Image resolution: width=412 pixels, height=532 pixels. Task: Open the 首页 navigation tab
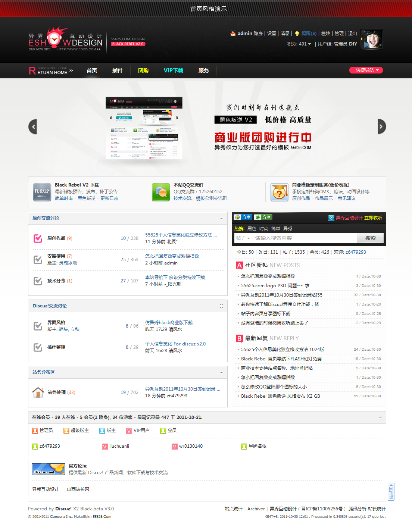[x=92, y=71]
